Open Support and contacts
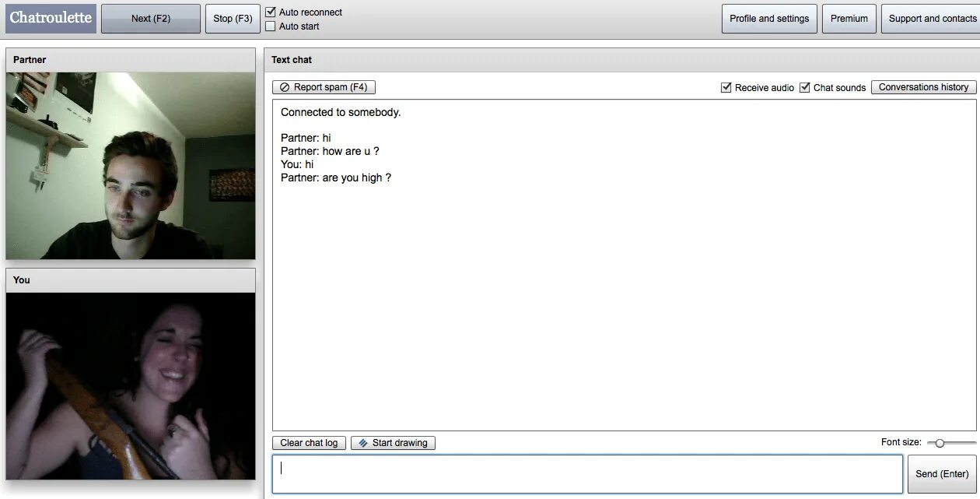980x499 pixels. (x=930, y=19)
